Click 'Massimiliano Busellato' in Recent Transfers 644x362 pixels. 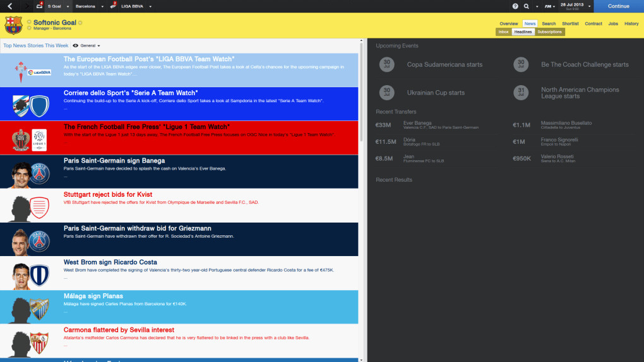click(x=566, y=123)
